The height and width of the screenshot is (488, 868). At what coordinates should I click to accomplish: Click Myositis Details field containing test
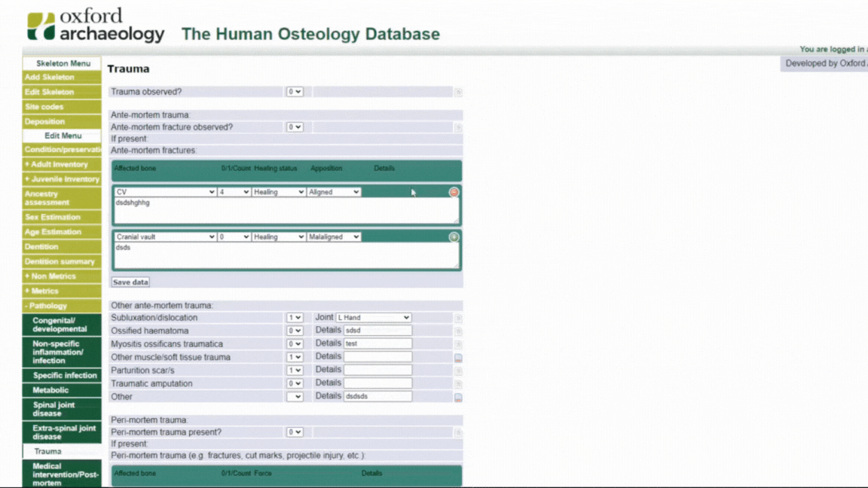coord(377,344)
